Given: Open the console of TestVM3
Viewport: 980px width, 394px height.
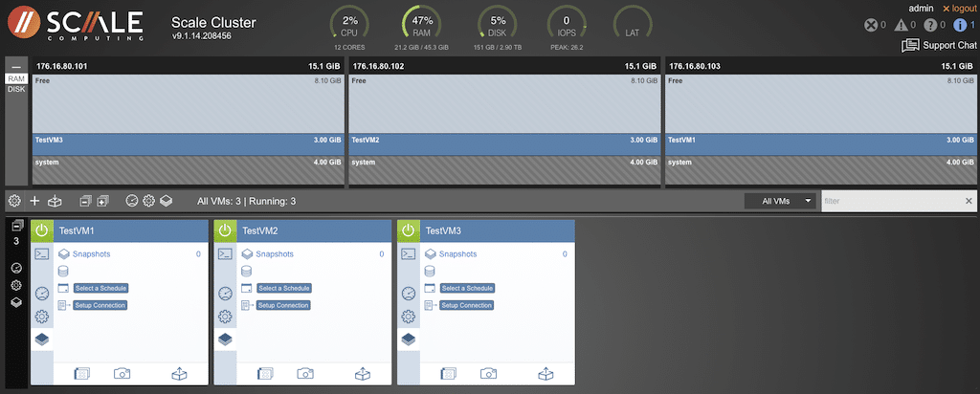Looking at the screenshot, I should pyautogui.click(x=408, y=254).
